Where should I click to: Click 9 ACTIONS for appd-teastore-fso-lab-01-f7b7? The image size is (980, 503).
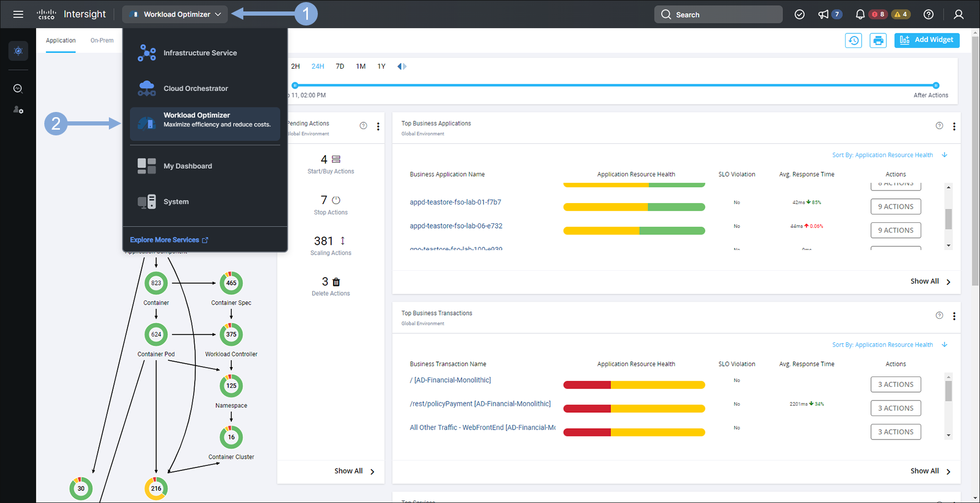click(x=896, y=207)
